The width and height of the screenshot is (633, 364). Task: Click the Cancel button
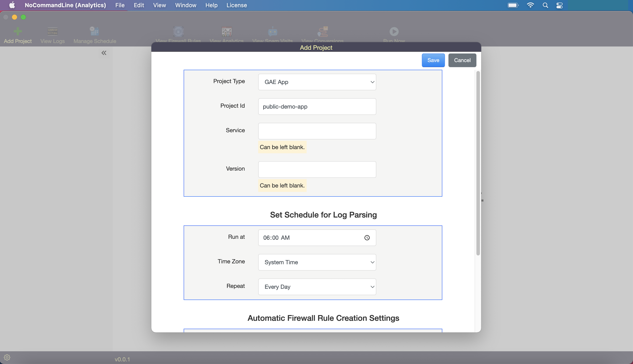click(462, 60)
